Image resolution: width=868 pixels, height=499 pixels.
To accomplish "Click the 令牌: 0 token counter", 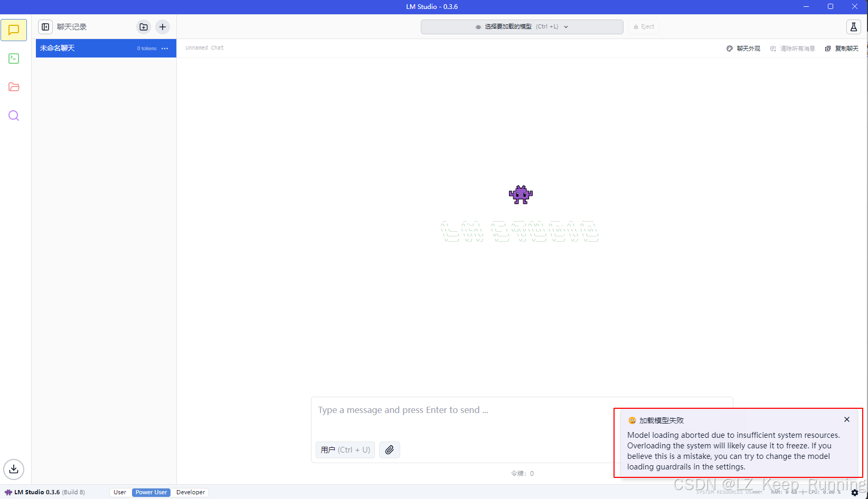I will (522, 473).
